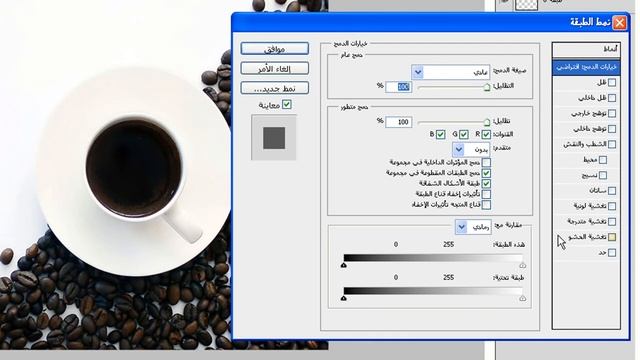Enable the توهج داخلي (Inner Glow) checkbox
The image size is (640, 360).
pyautogui.click(x=612, y=129)
